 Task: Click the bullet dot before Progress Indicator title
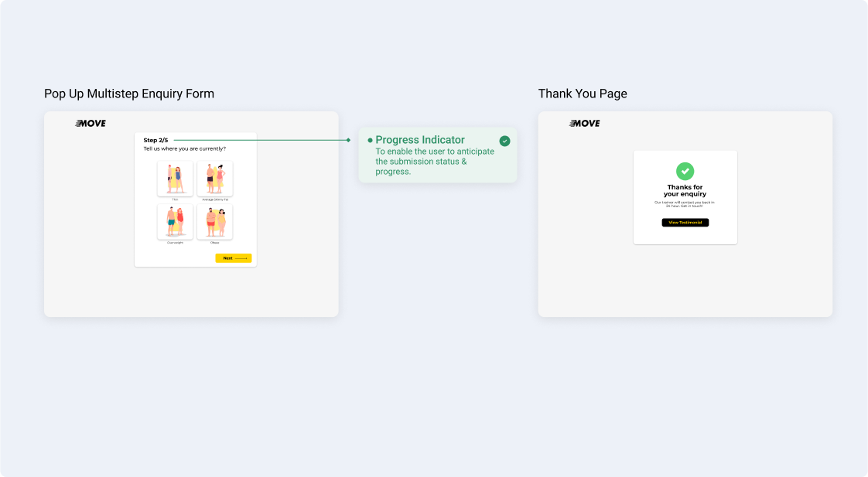tap(370, 140)
